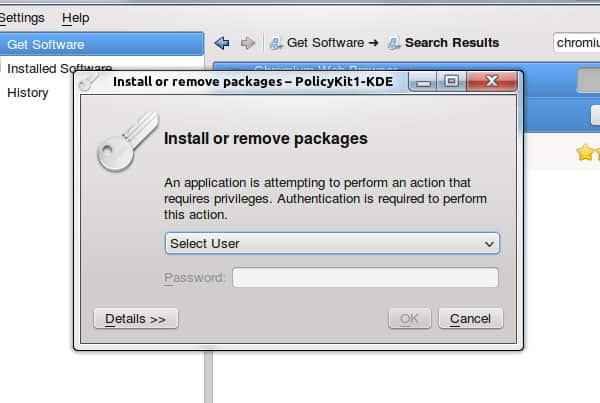
Task: Open the Select User dropdown
Action: pyautogui.click(x=332, y=243)
